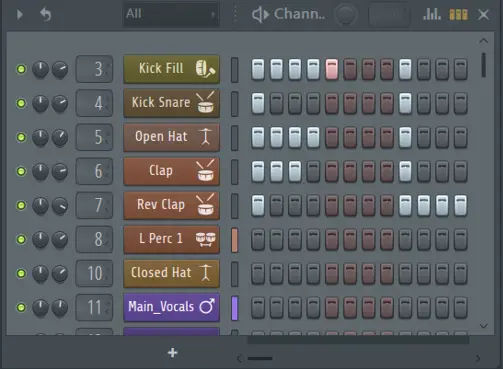This screenshot has width=503, height=369.
Task: Toggle L Perc 1 first step button
Action: [x=258, y=239]
